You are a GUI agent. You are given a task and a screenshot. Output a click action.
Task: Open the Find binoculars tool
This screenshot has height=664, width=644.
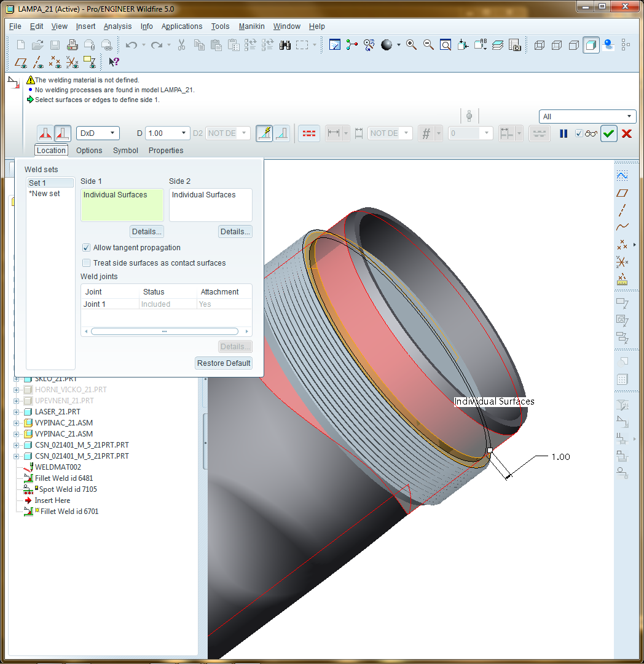click(285, 45)
